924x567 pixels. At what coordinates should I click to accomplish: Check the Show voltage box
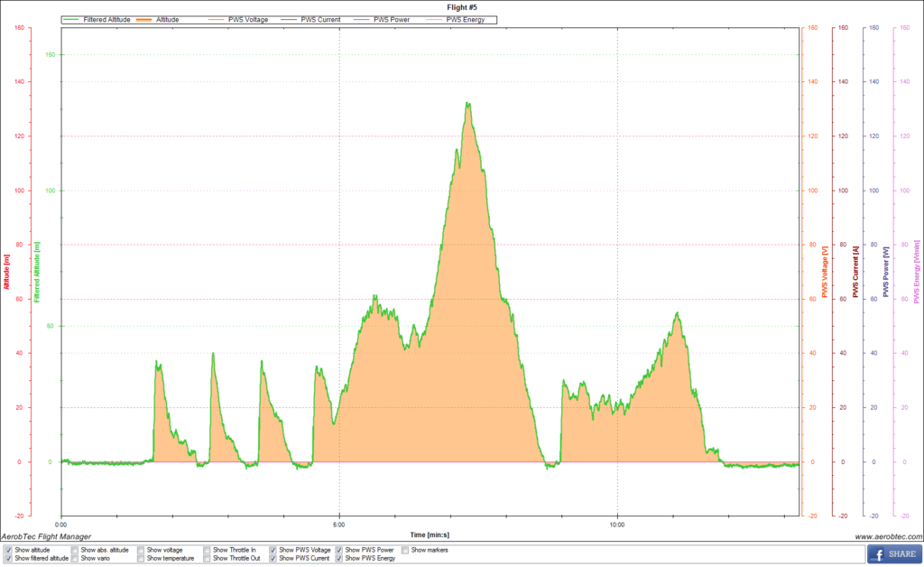click(x=141, y=549)
